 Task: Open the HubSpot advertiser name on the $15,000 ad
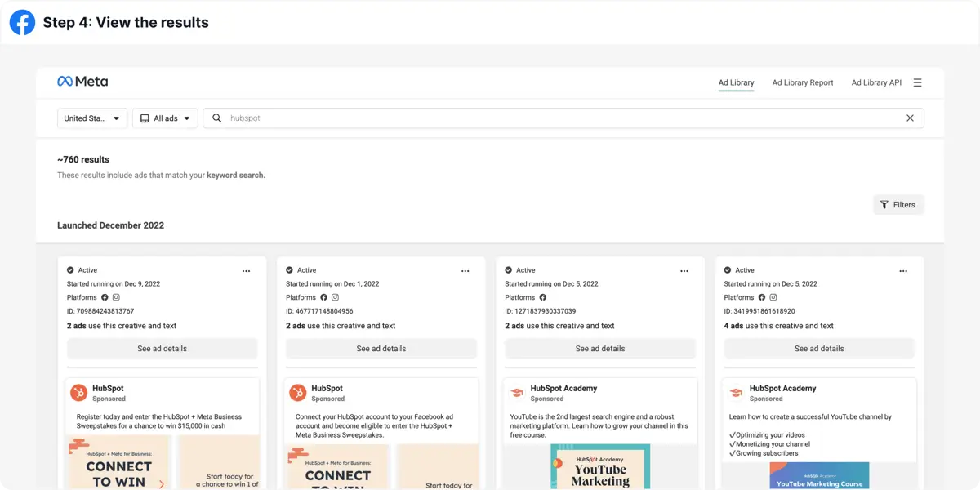coord(109,389)
